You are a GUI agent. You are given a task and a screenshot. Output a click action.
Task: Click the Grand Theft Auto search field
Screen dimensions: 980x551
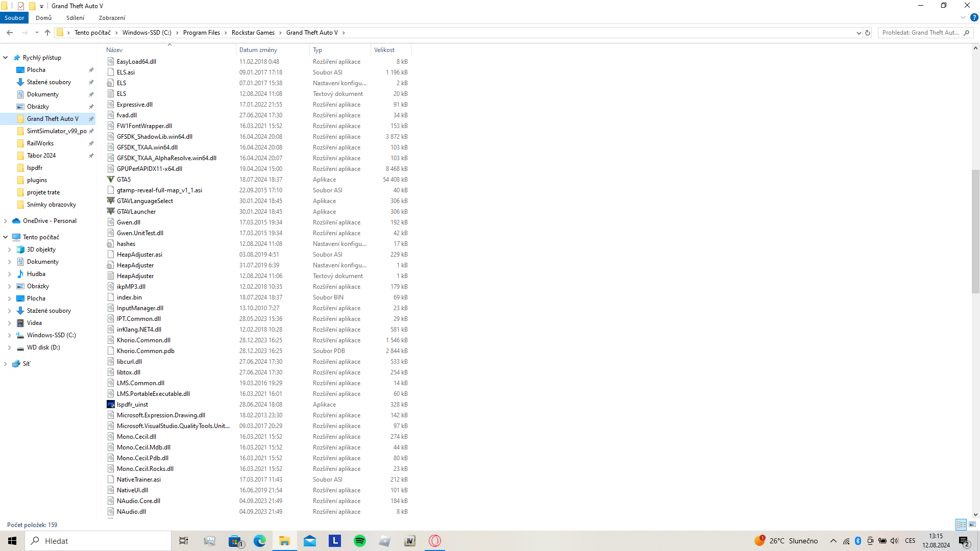(x=920, y=33)
